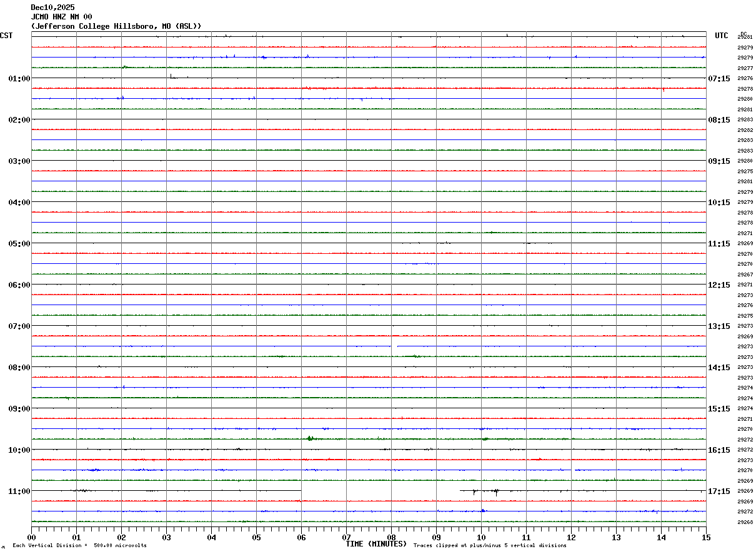Click the 00 minute tick label
Screen dimensions: 756x554
(x=31, y=537)
